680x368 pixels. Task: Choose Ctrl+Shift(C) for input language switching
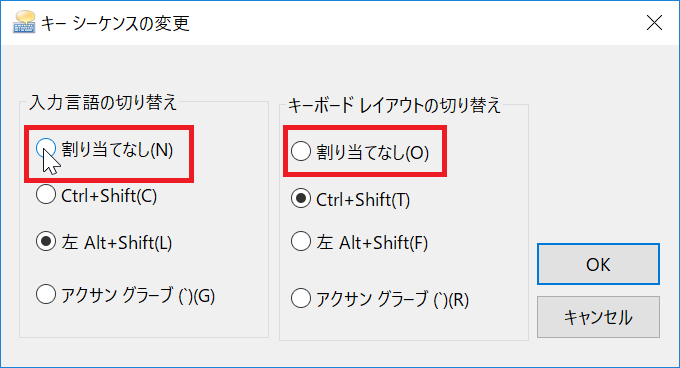pos(46,195)
